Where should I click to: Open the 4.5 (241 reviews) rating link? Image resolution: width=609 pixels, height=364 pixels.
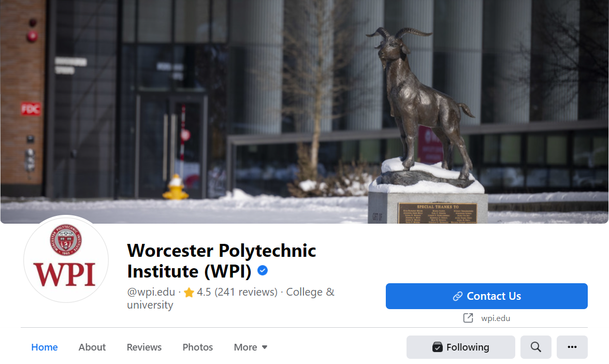click(237, 292)
